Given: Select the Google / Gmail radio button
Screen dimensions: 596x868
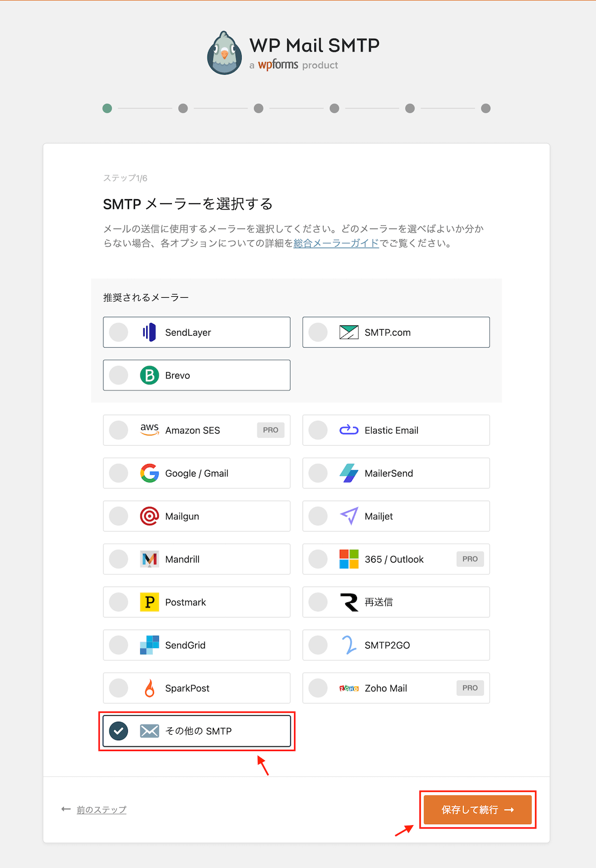Looking at the screenshot, I should (x=119, y=473).
